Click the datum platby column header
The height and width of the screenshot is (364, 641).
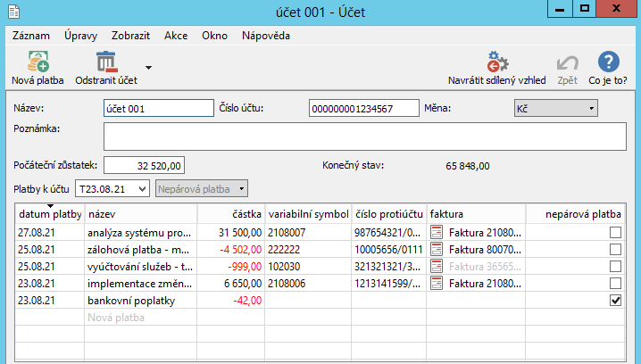tap(50, 215)
